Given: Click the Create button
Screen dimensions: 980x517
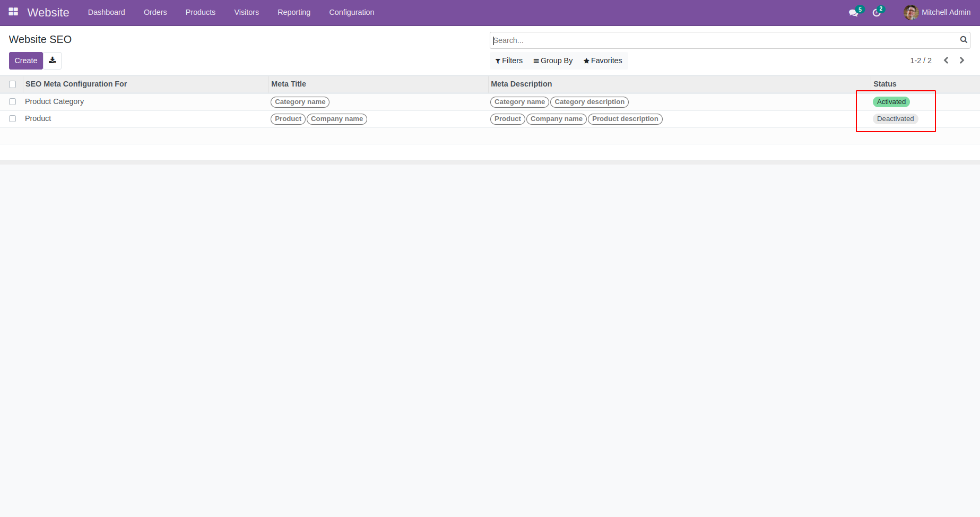Looking at the screenshot, I should [26, 61].
